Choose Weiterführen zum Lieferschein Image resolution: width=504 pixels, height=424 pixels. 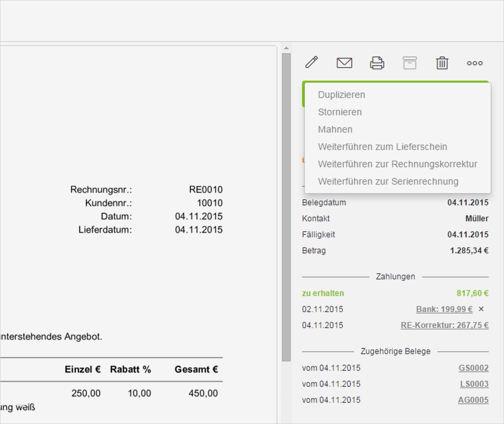click(382, 147)
